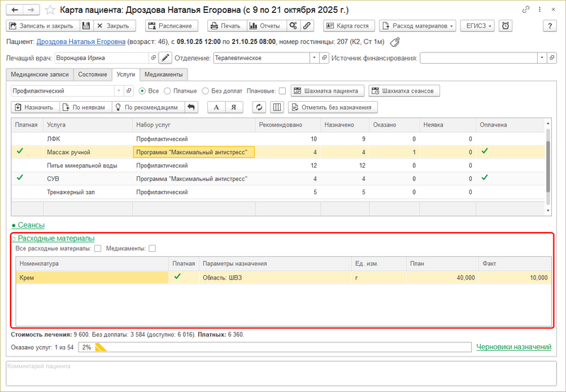566x392 pixels.
Task: Open the 'Отделение' dropdown list
Action: coord(316,58)
